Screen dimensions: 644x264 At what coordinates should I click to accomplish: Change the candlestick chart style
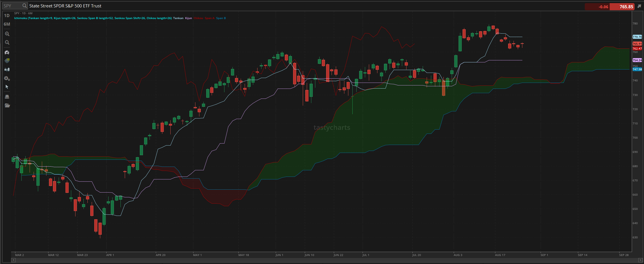[x=7, y=69]
